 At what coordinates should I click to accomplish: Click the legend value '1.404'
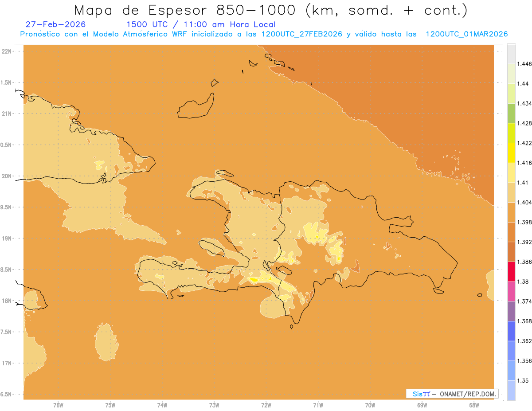(524, 202)
